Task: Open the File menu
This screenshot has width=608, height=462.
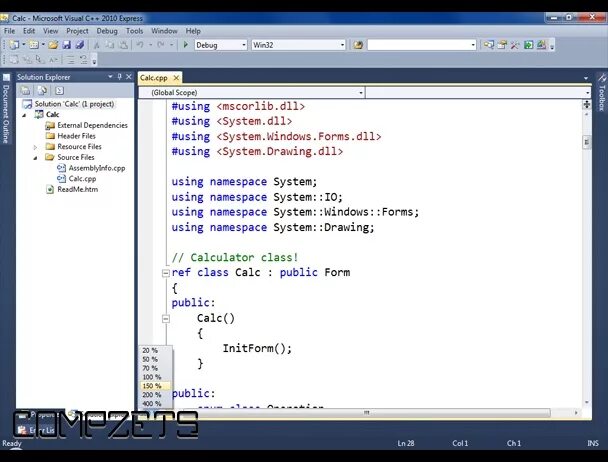Action: pyautogui.click(x=9, y=31)
